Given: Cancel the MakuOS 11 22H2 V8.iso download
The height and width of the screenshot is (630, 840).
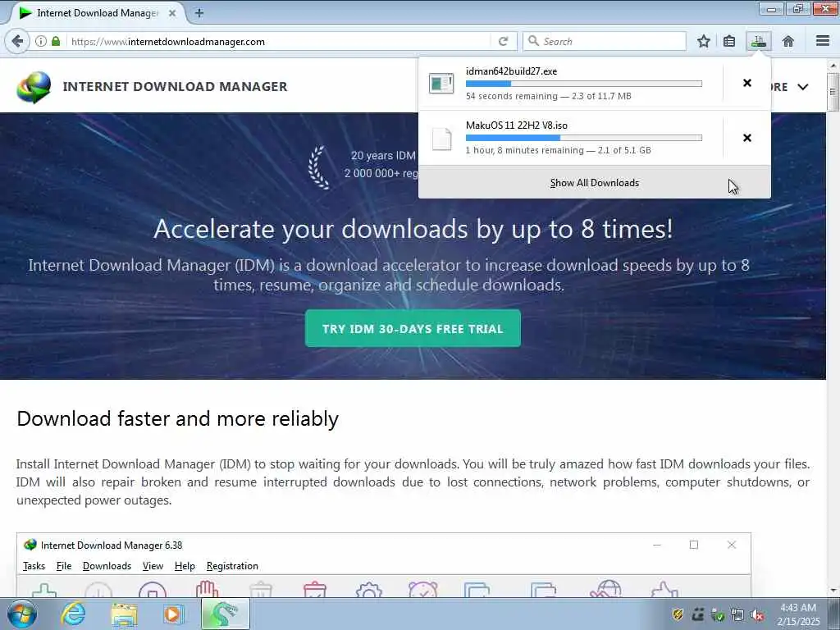Looking at the screenshot, I should pos(747,138).
